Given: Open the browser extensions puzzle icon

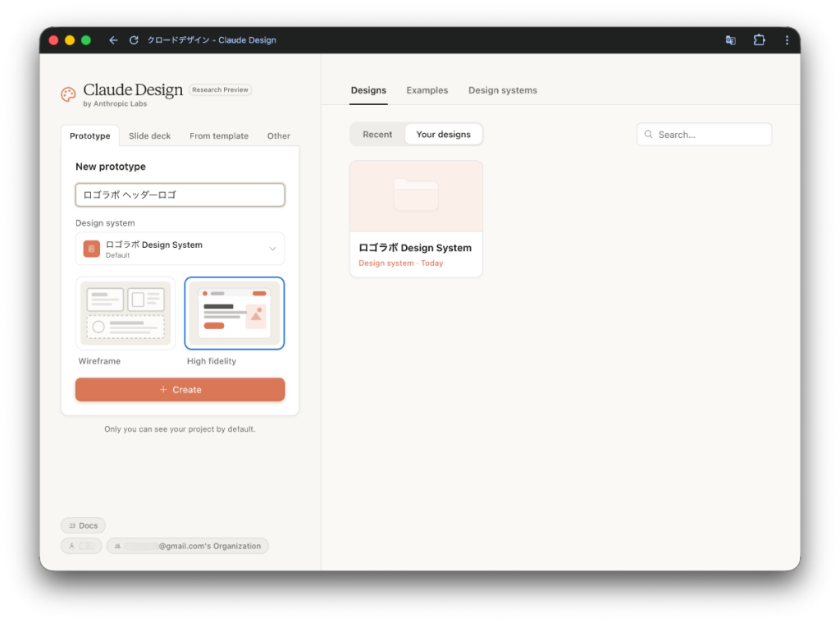Looking at the screenshot, I should 759,40.
